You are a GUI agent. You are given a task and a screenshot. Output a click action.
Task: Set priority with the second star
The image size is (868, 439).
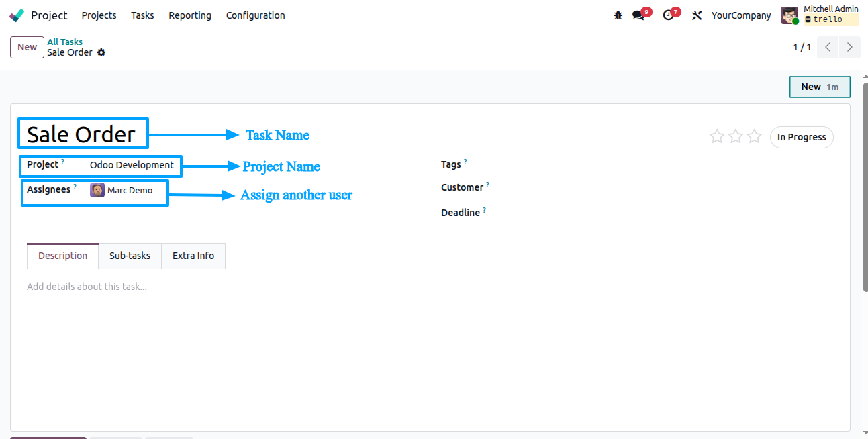click(736, 136)
